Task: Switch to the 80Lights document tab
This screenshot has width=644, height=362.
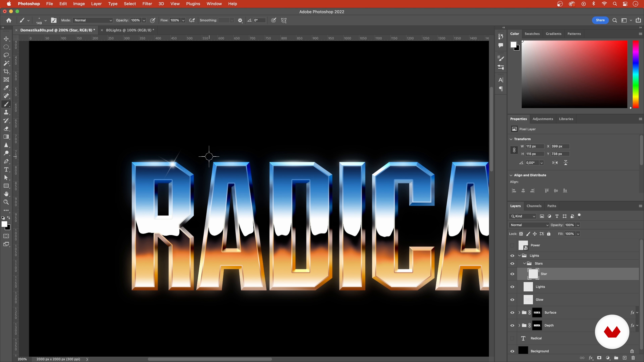Action: pos(130,30)
